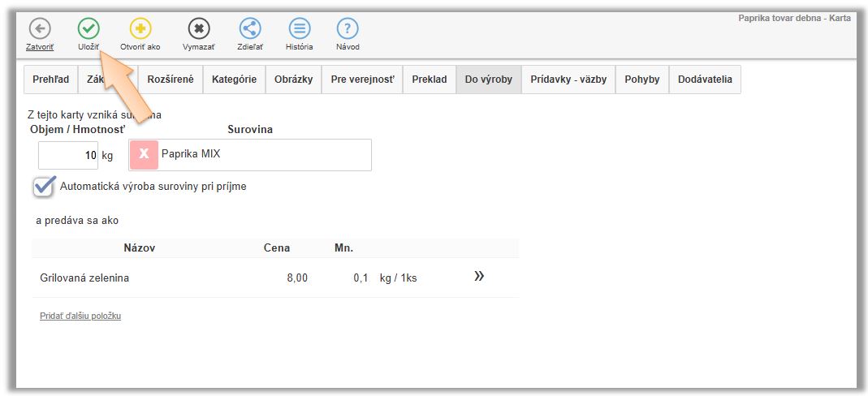Show the Dodávatelia tab

[x=704, y=80]
